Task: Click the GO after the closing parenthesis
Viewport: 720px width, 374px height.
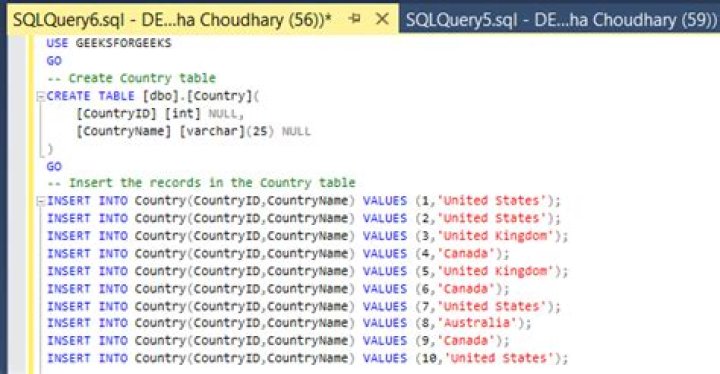Action: pyautogui.click(x=54, y=166)
